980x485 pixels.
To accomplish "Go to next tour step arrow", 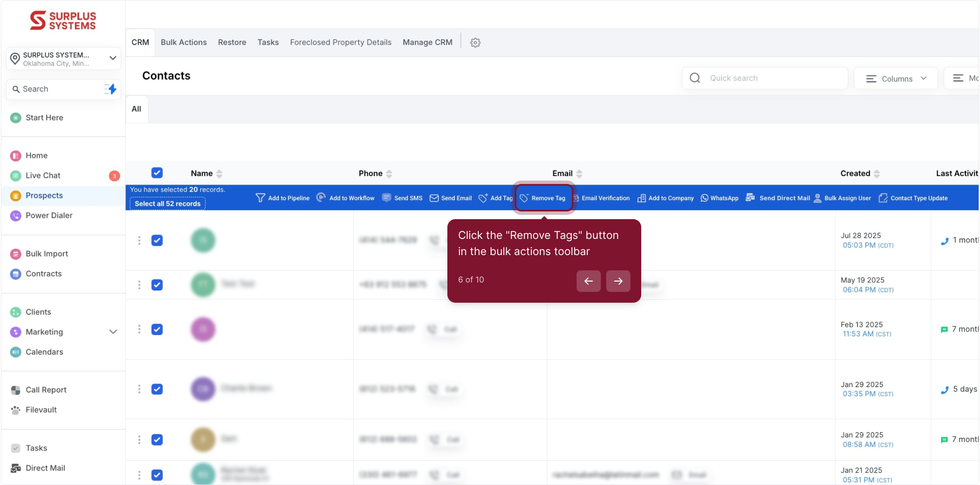I will [x=618, y=281].
